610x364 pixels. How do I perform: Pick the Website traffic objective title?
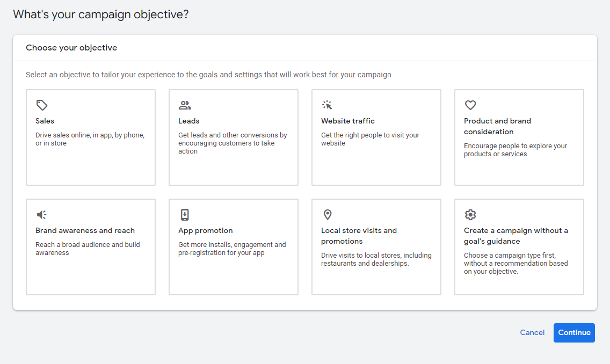pyautogui.click(x=348, y=121)
